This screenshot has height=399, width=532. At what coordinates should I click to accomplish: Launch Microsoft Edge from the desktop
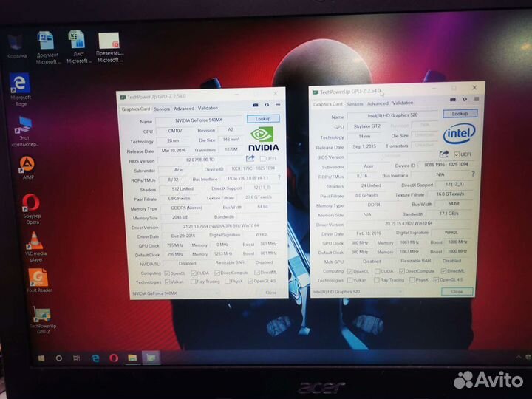coord(21,89)
